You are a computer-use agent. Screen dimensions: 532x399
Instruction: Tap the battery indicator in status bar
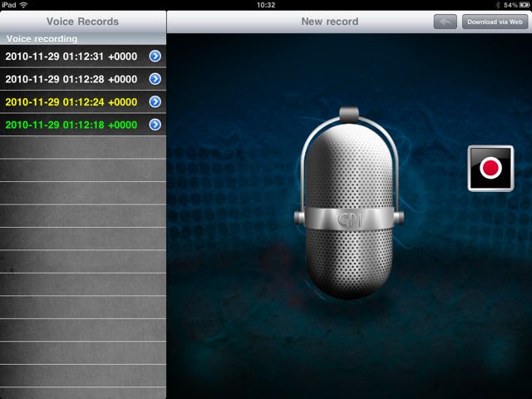(524, 5)
